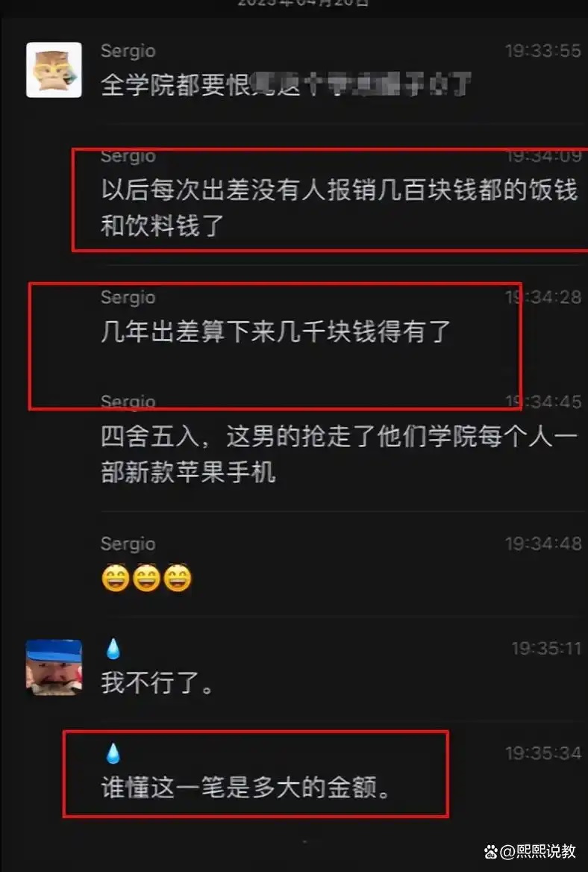Click the 19:33:55 timestamp
This screenshot has height=872, width=588.
543,52
